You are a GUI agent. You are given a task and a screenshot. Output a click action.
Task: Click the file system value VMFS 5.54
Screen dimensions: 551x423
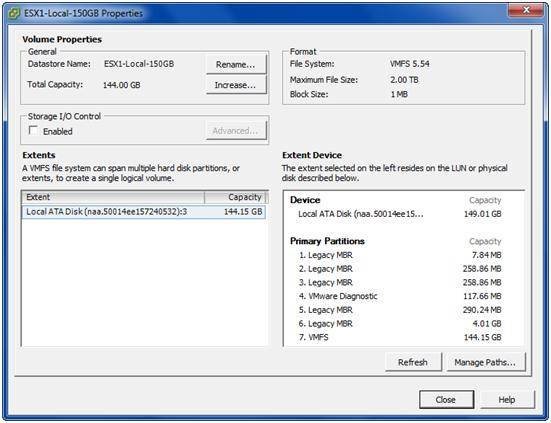point(410,64)
